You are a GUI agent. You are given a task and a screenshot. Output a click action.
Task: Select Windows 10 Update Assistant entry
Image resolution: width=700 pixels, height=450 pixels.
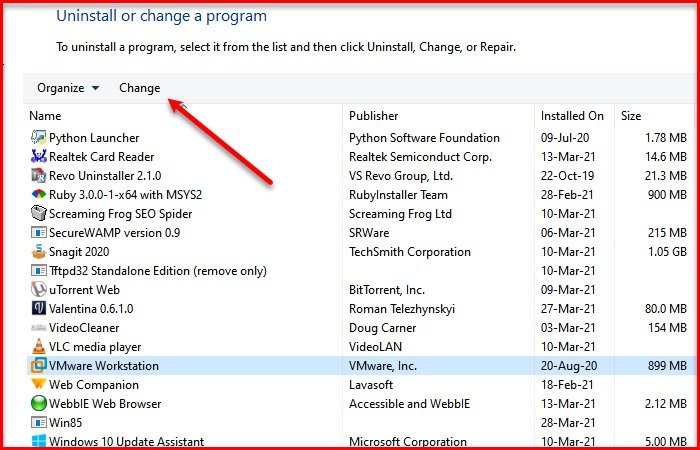(127, 442)
